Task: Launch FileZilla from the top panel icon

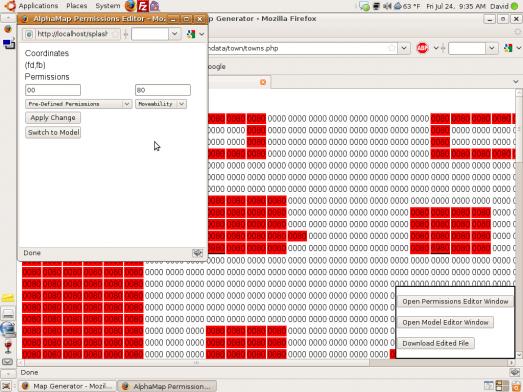Action: click(x=143, y=6)
